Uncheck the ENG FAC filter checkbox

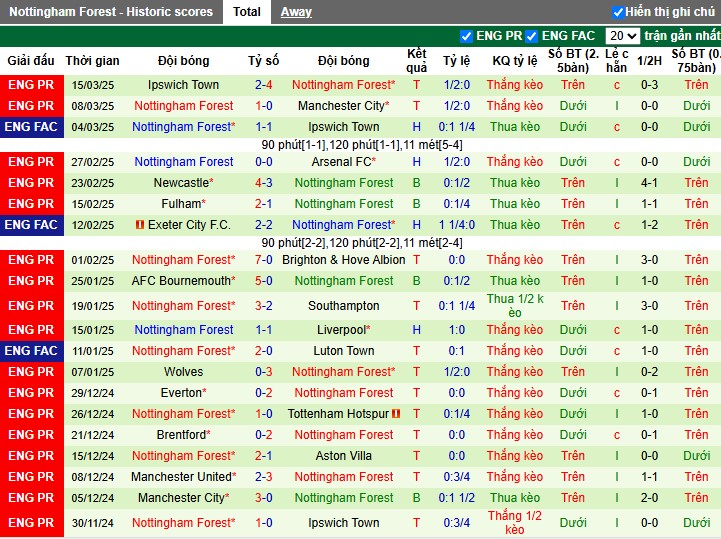click(532, 36)
